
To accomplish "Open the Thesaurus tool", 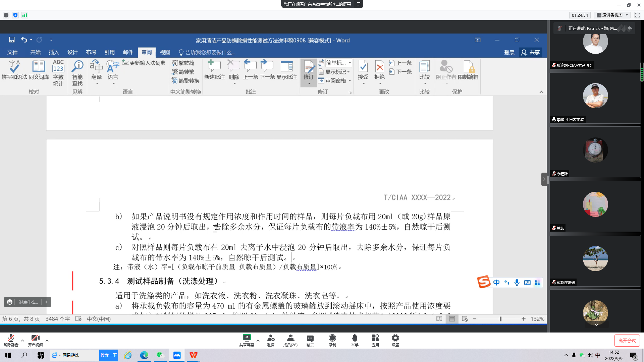I will point(39,70).
